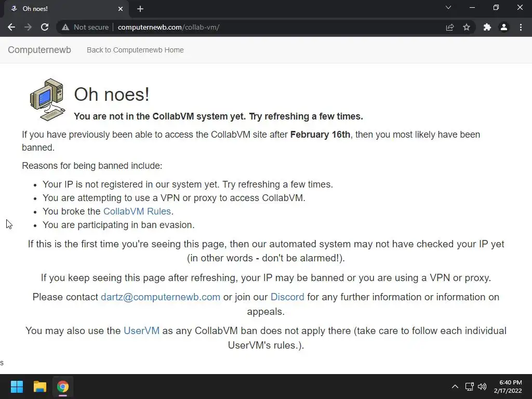Open network status in system tray
Image resolution: width=532 pixels, height=399 pixels.
pyautogui.click(x=470, y=387)
